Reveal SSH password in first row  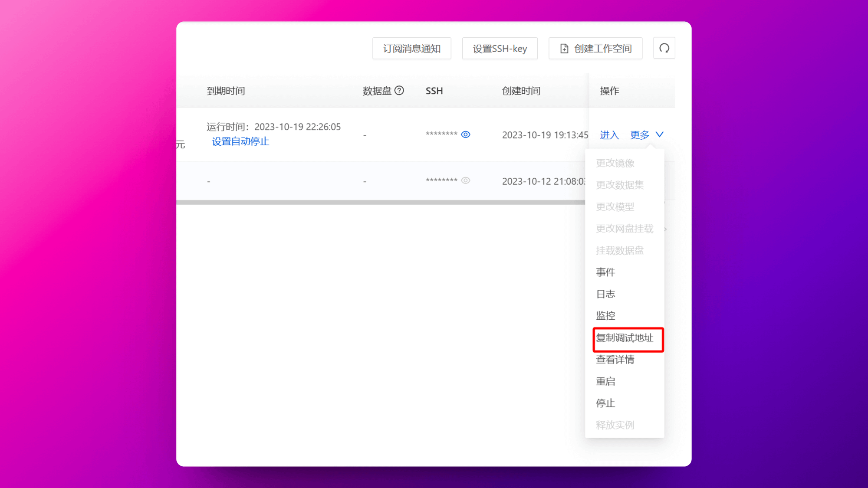(x=465, y=134)
